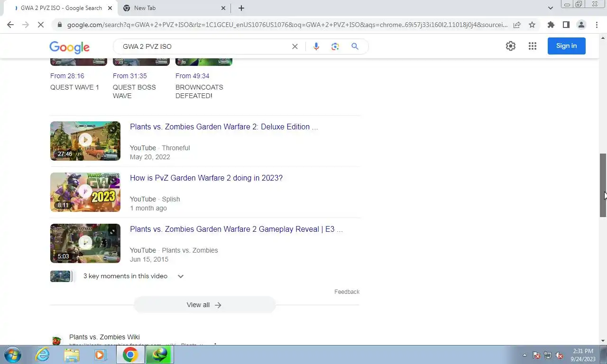Open clock showing 2:31 PM
The width and height of the screenshot is (607, 364).
[x=583, y=355]
